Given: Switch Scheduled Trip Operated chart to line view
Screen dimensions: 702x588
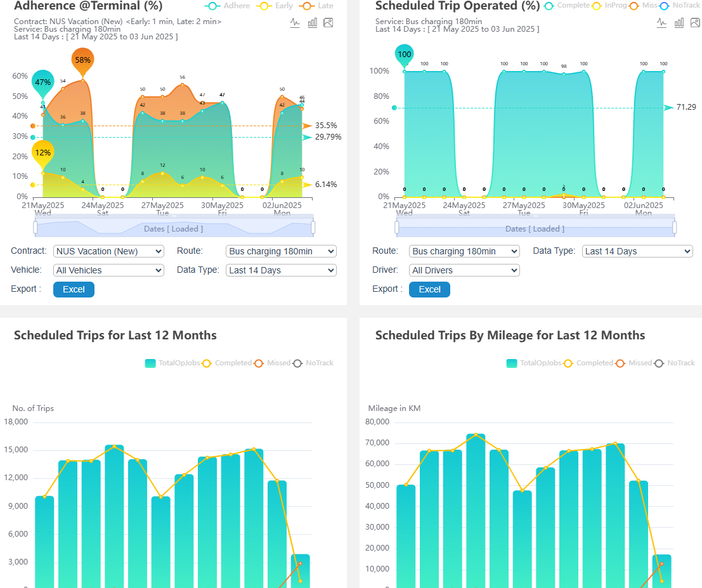Looking at the screenshot, I should [x=661, y=22].
